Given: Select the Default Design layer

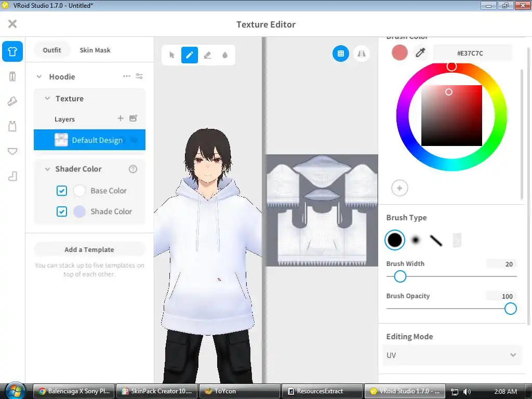Looking at the screenshot, I should coord(89,140).
